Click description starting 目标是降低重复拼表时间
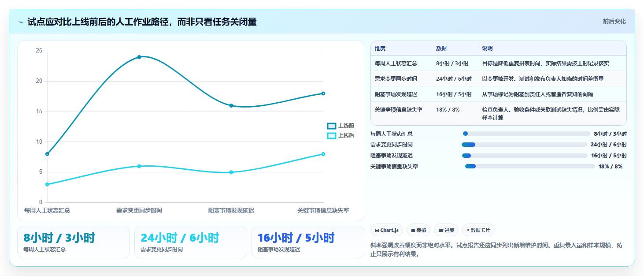Image resolution: width=644 pixels, height=276 pixels. 546,63
